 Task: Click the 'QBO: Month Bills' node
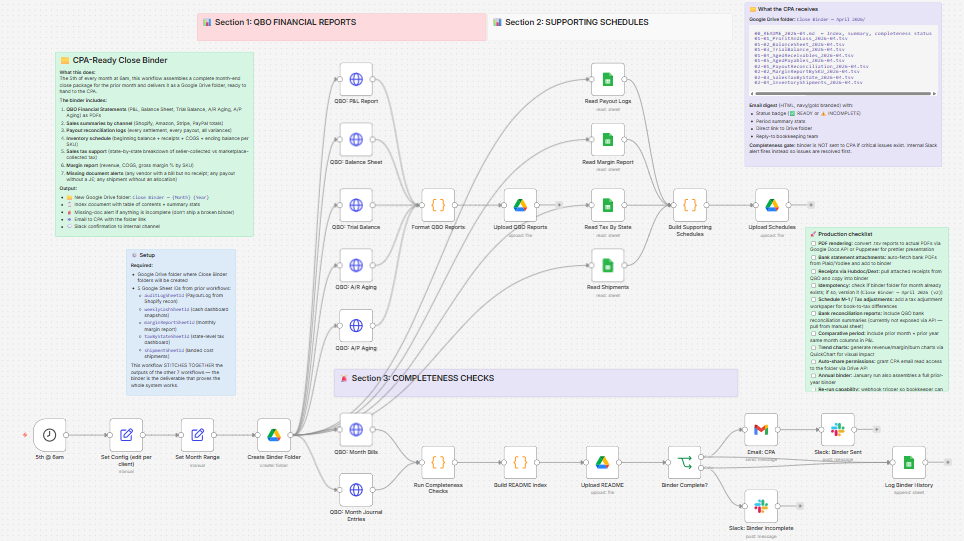pos(356,429)
